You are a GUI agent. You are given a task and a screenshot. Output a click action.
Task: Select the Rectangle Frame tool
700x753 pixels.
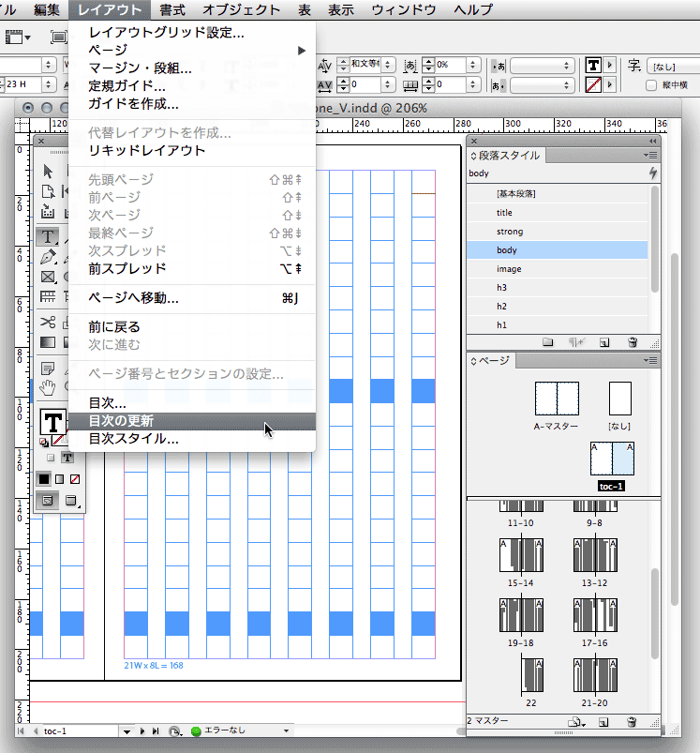pos(48,277)
